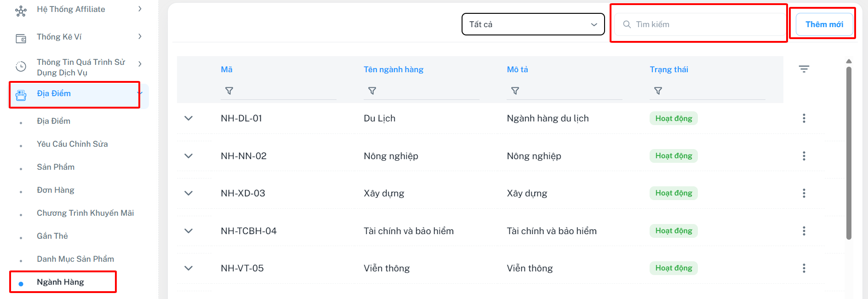Open the Tất cả status dropdown
This screenshot has height=299, width=868.
click(533, 24)
